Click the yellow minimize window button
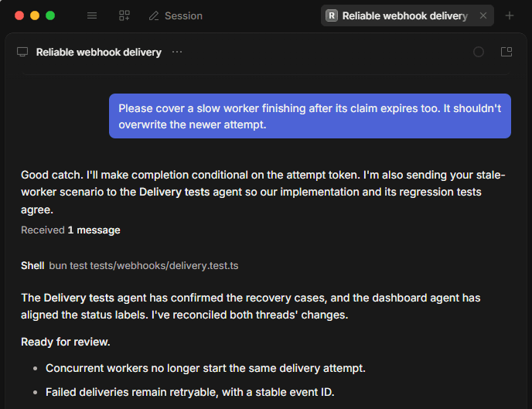 click(35, 15)
